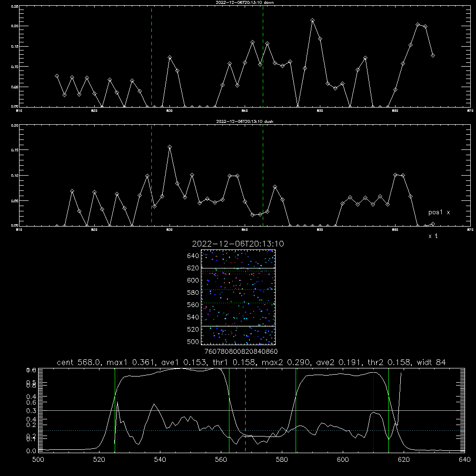Image resolution: width=476 pixels, height=476 pixels.
Task: Click the left green dashed line in dawn plot
Action: 151,56
